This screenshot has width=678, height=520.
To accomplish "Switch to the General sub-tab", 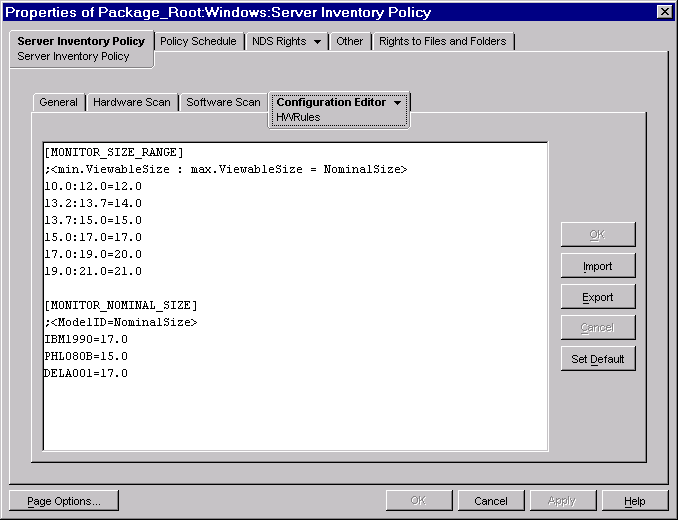I will (58, 102).
